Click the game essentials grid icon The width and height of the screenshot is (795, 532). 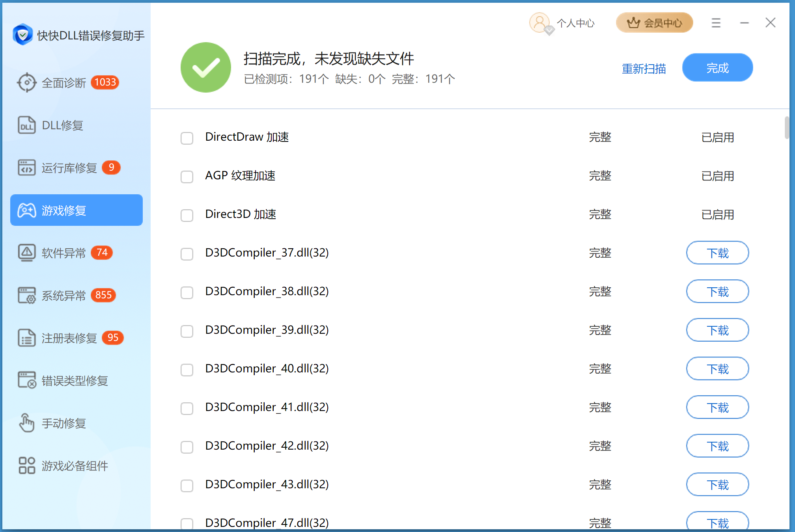(x=26, y=465)
